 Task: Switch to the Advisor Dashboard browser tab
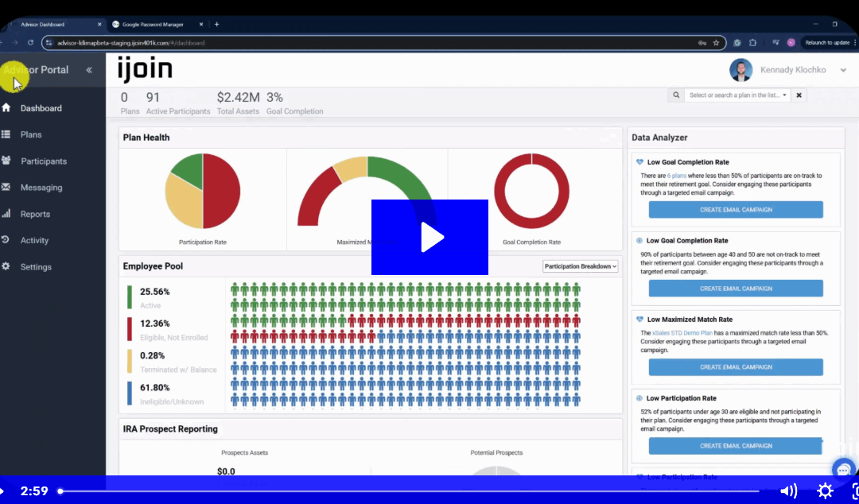[54, 24]
